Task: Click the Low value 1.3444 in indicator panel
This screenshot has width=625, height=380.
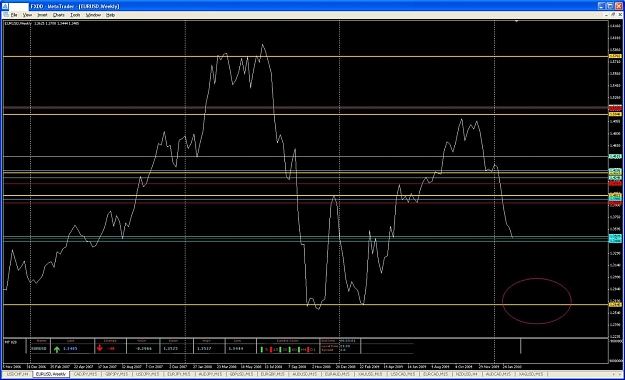Action: point(236,348)
